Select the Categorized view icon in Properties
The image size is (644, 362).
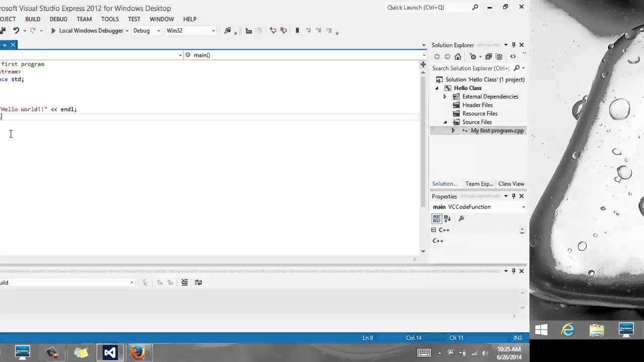point(437,219)
